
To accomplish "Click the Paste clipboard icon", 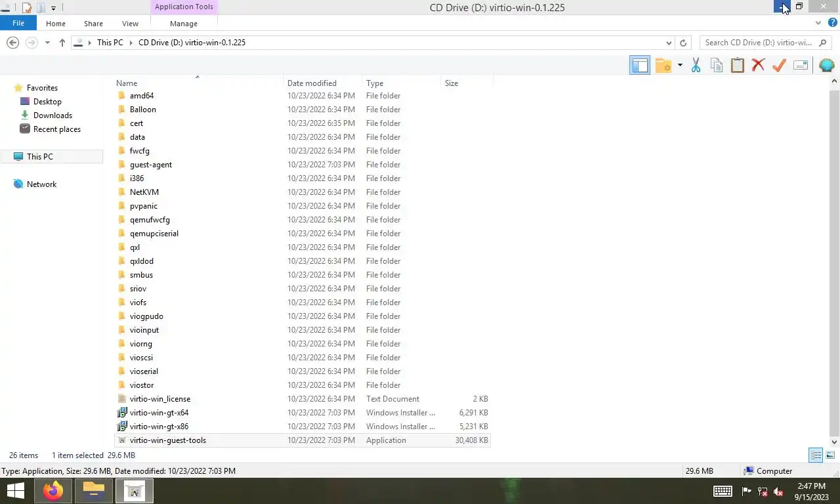I will (738, 65).
